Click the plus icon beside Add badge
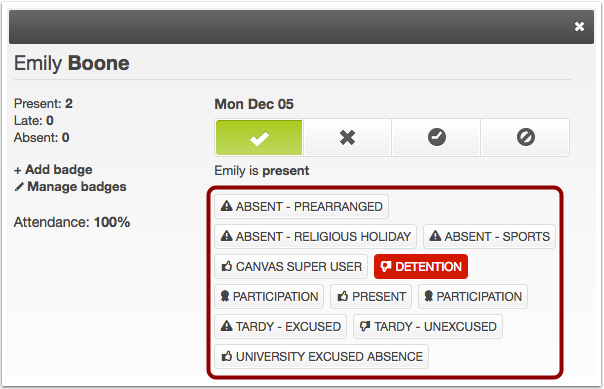The height and width of the screenshot is (389, 604). pos(17,170)
